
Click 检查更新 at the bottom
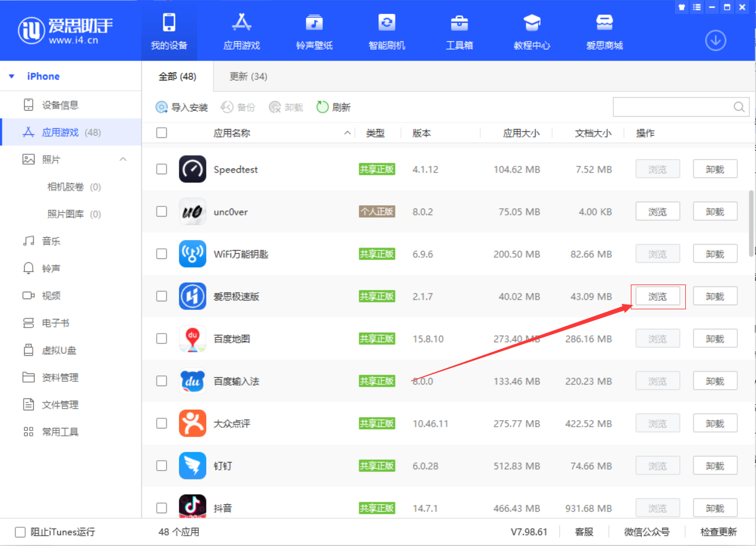(718, 531)
